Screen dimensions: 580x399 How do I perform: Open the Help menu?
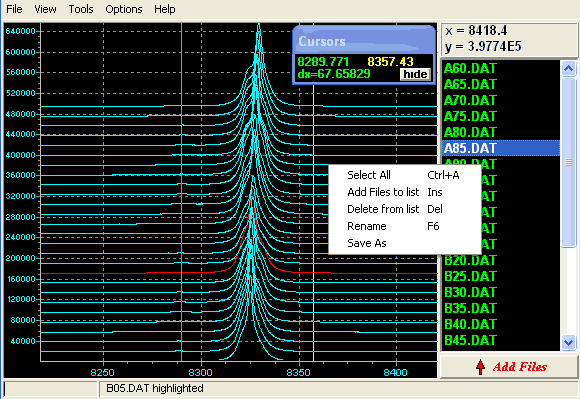tap(165, 9)
